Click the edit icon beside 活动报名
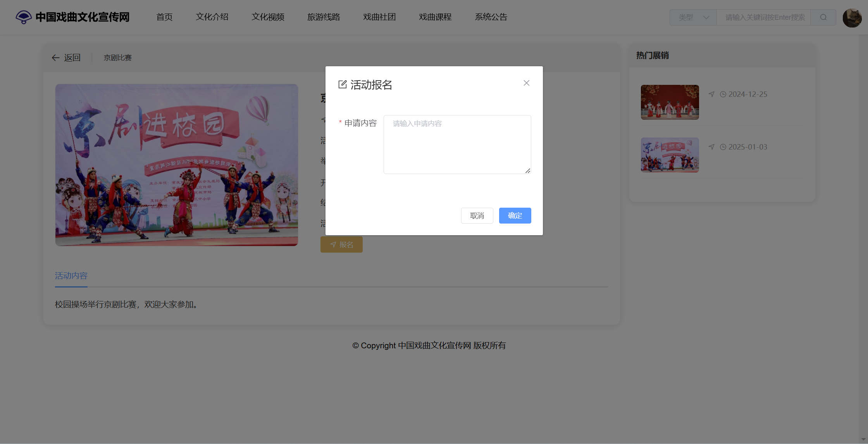This screenshot has width=868, height=444. 343,84
